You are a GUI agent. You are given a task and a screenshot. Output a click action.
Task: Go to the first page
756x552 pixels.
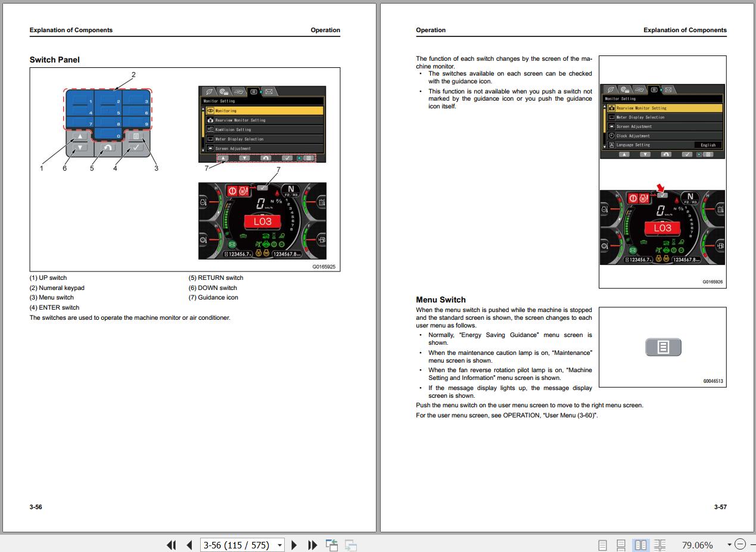(172, 545)
